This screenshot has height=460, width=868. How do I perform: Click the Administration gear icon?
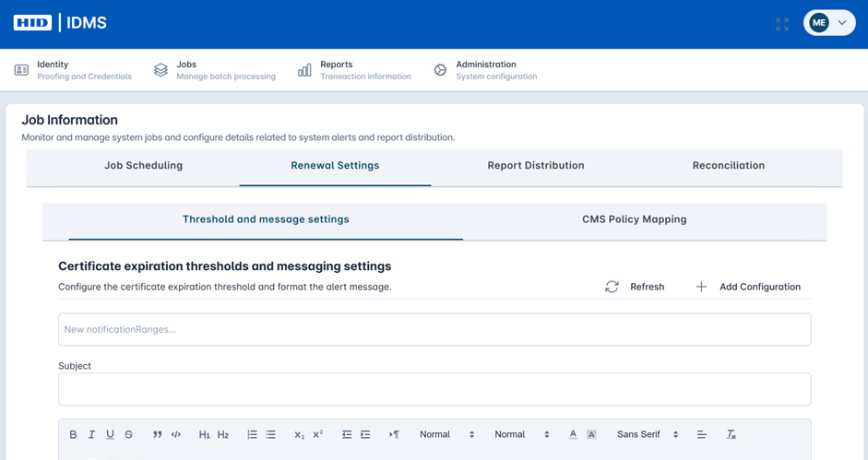pyautogui.click(x=440, y=70)
